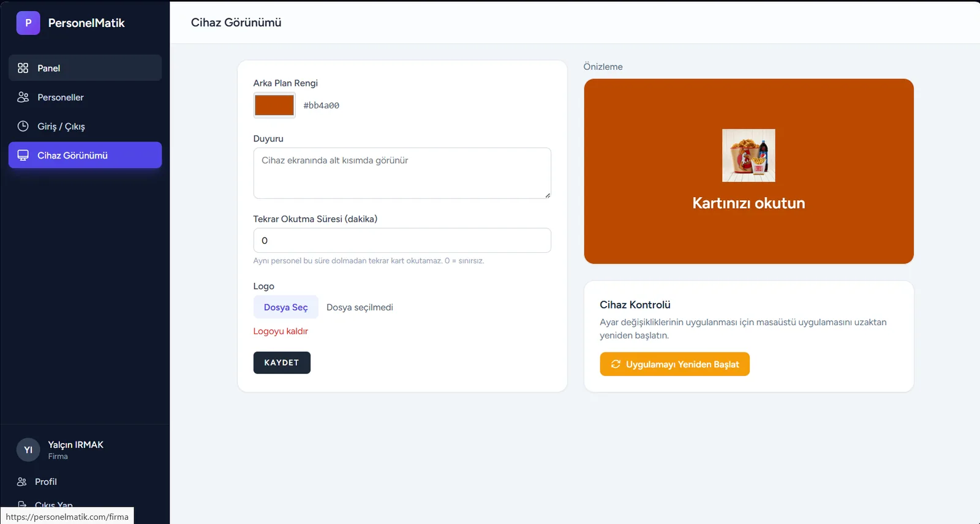
Task: Click the Personeller people icon
Action: [x=23, y=97]
